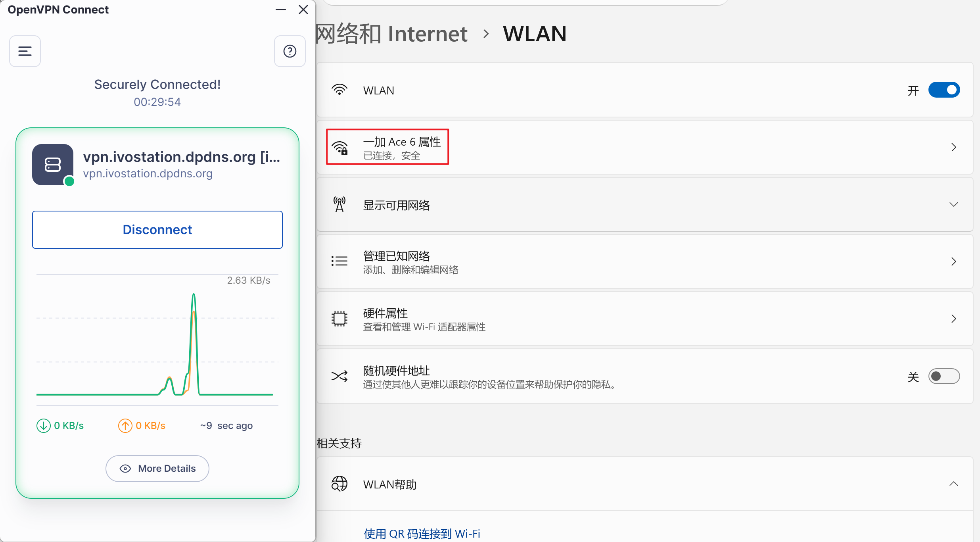The height and width of the screenshot is (542, 980).
Task: Show More Details for the VPN connection
Action: 157,469
